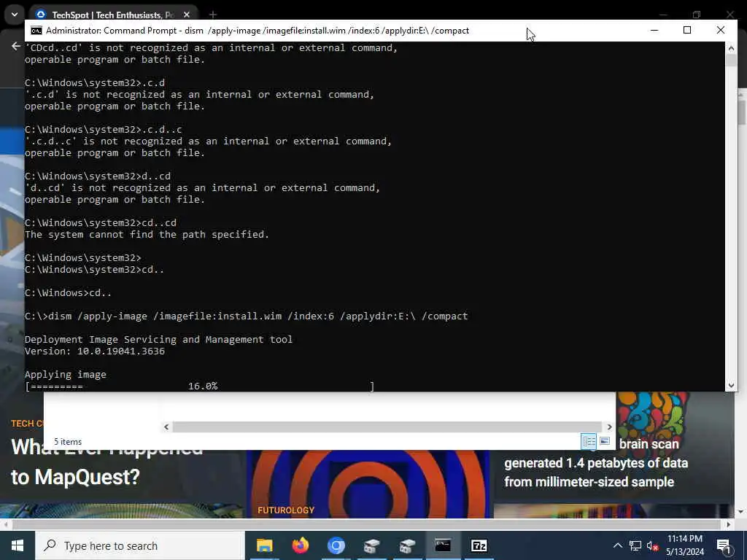Open 'What Ever Happened to MapQuest?' article
This screenshot has height=560, width=747.
click(x=75, y=477)
